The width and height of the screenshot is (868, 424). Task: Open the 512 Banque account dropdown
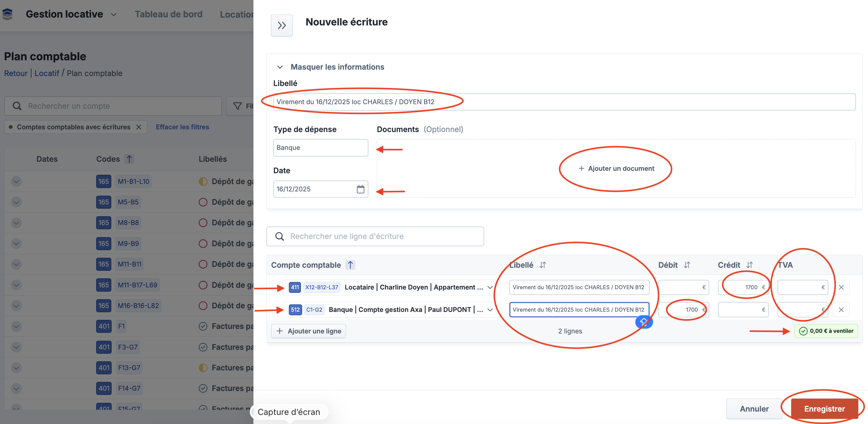(490, 310)
